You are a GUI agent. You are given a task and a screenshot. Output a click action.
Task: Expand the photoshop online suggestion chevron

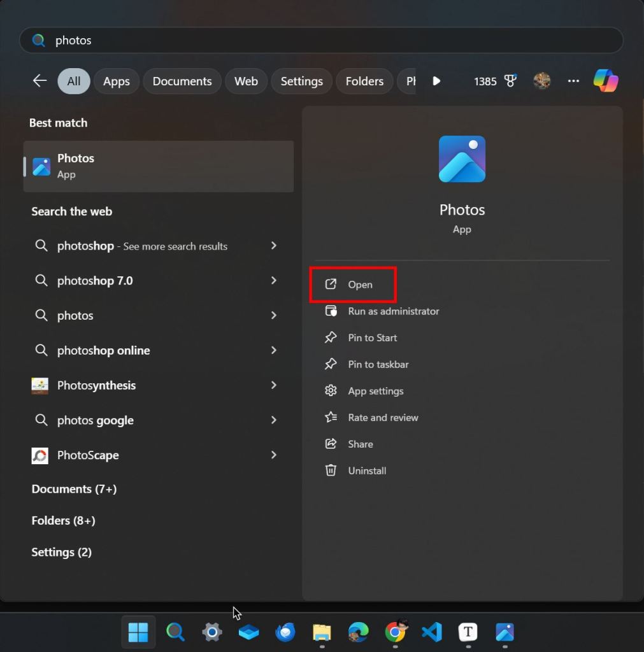coord(273,351)
